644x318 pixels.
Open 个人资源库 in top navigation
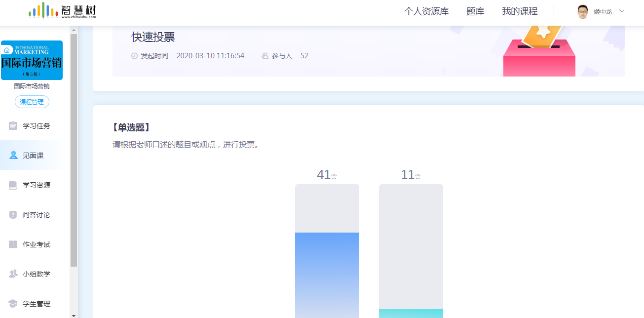426,11
